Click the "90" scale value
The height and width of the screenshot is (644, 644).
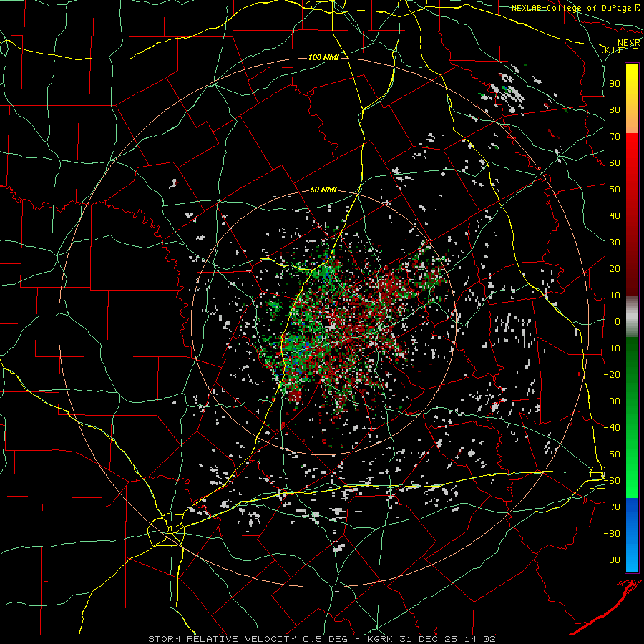click(615, 84)
